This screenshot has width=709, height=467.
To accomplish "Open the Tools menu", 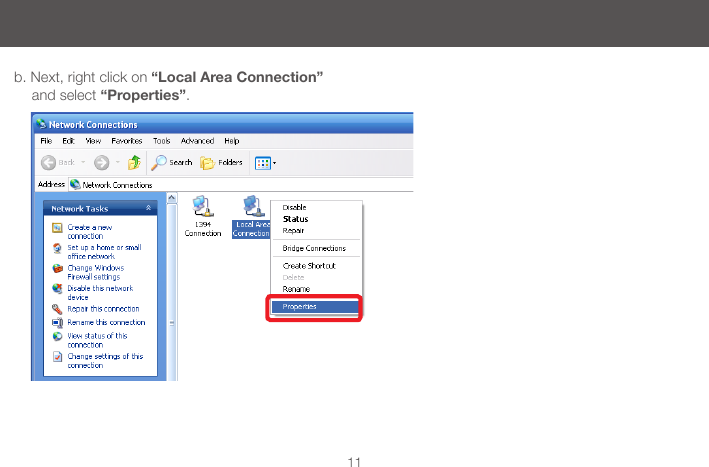I will point(161,141).
